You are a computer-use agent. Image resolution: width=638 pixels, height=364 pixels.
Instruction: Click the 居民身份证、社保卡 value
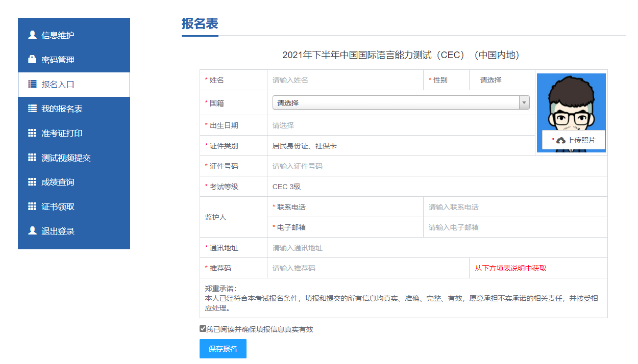pyautogui.click(x=305, y=146)
